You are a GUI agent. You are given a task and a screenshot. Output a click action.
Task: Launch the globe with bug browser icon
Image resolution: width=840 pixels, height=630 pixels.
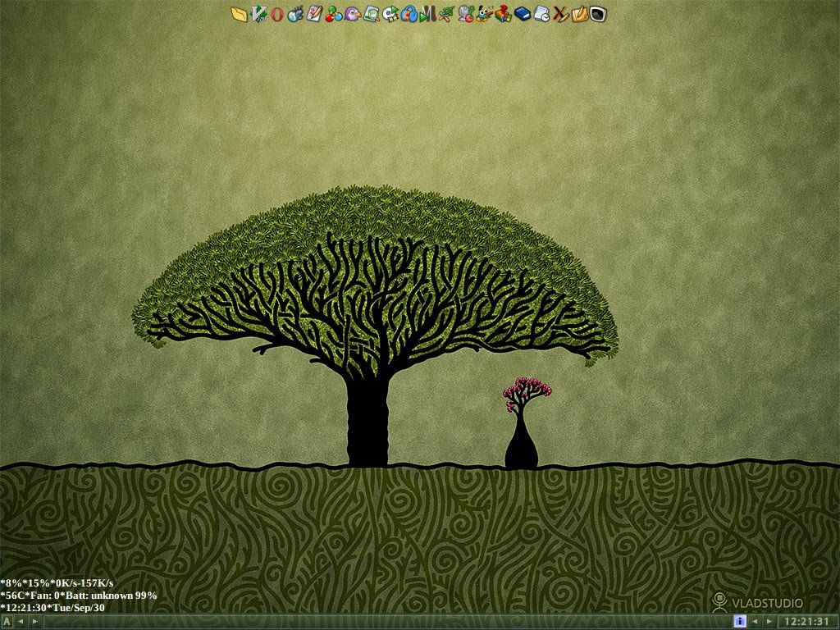coord(295,14)
